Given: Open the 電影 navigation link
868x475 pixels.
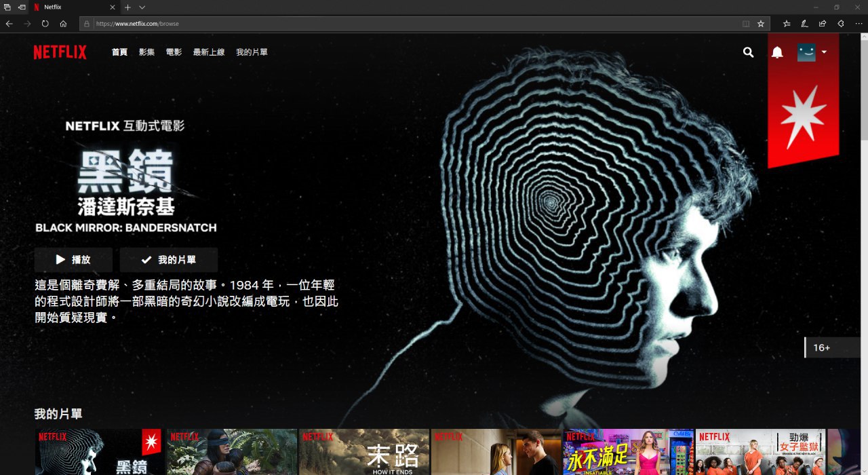Looking at the screenshot, I should (x=174, y=52).
